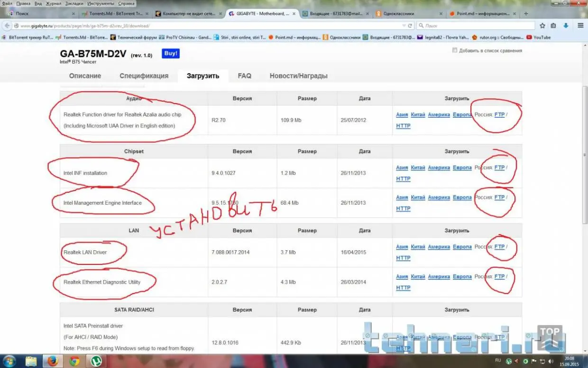Close the Входящие mail tab
The width and height of the screenshot is (588, 368).
(x=368, y=14)
